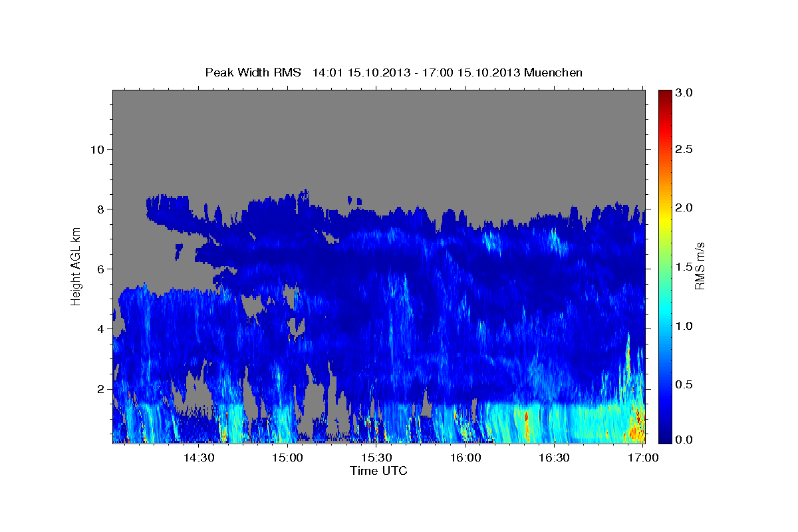Viewport: 798px width, 532px height.
Task: Click the colorbar label '2.0'
Action: click(x=684, y=207)
